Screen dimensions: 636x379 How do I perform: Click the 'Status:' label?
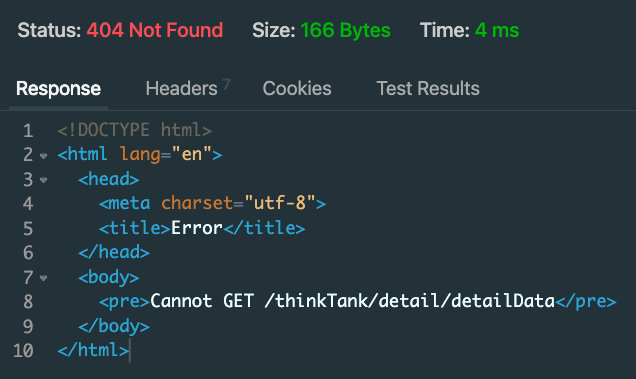tap(49, 30)
